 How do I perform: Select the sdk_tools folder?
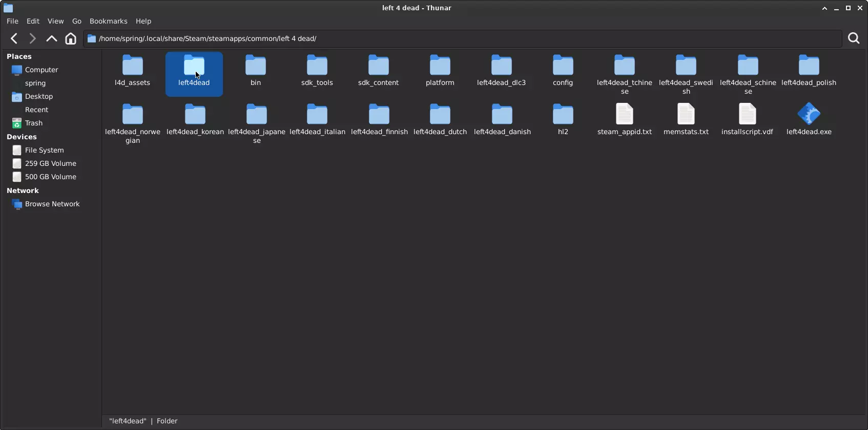click(x=317, y=71)
